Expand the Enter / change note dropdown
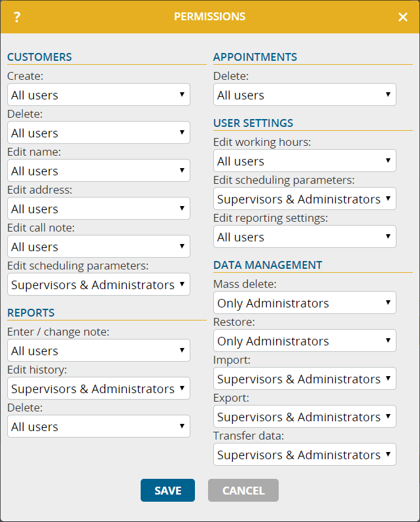The image size is (420, 522). [99, 351]
